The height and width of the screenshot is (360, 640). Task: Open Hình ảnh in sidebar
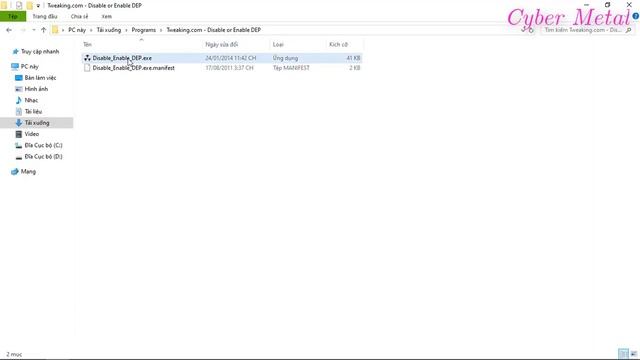(36, 89)
